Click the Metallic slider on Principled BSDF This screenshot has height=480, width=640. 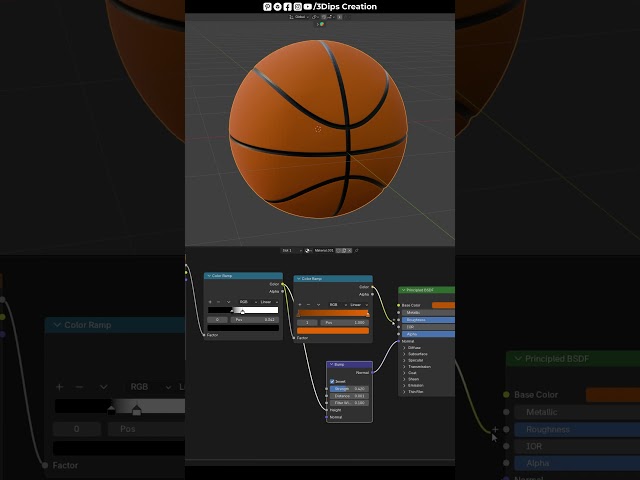point(428,313)
